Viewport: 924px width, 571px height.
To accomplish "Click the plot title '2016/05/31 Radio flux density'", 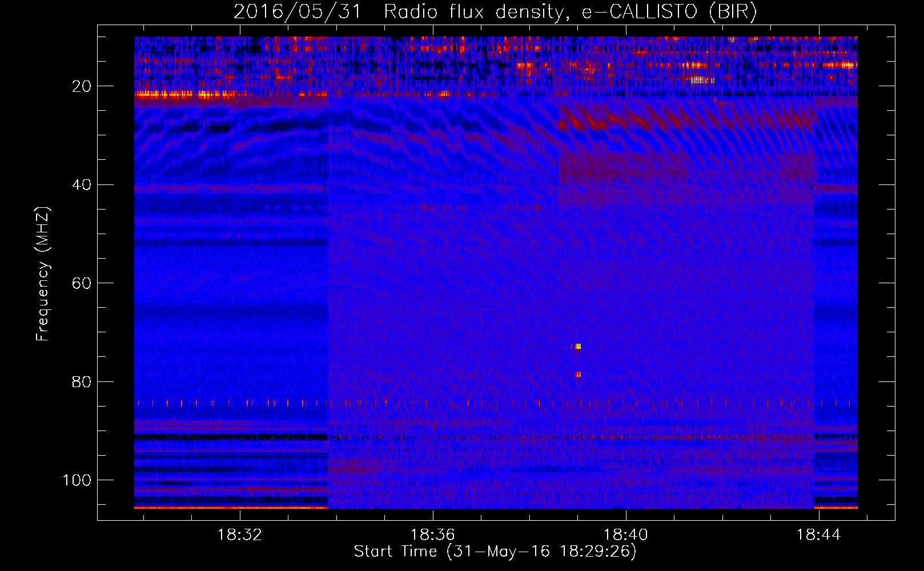I will [x=397, y=12].
